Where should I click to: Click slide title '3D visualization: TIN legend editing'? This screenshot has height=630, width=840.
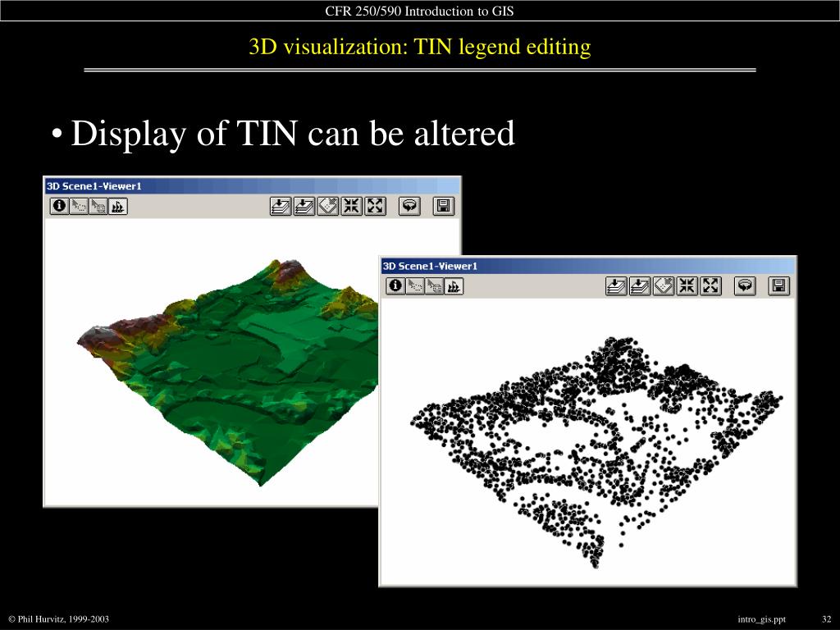[x=420, y=47]
